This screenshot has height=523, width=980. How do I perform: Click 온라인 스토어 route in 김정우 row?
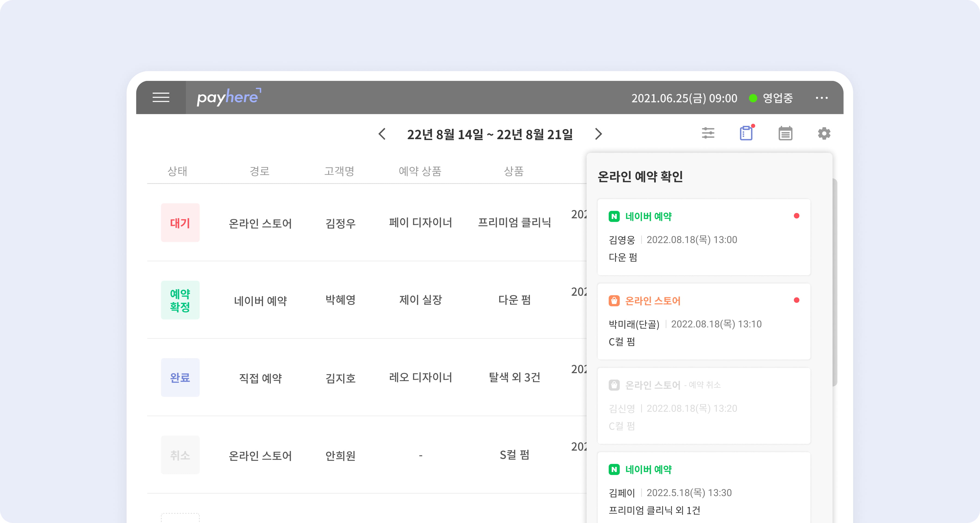click(260, 223)
